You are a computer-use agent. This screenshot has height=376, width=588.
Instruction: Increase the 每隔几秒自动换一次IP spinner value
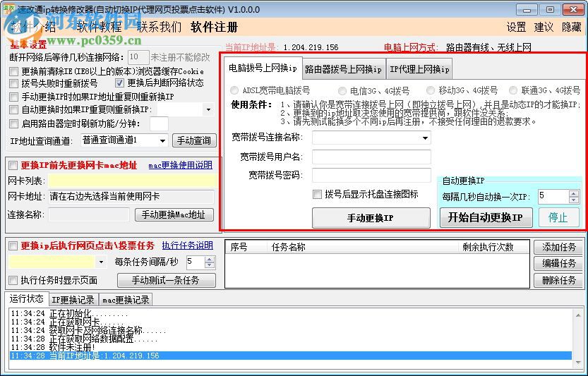click(x=574, y=193)
